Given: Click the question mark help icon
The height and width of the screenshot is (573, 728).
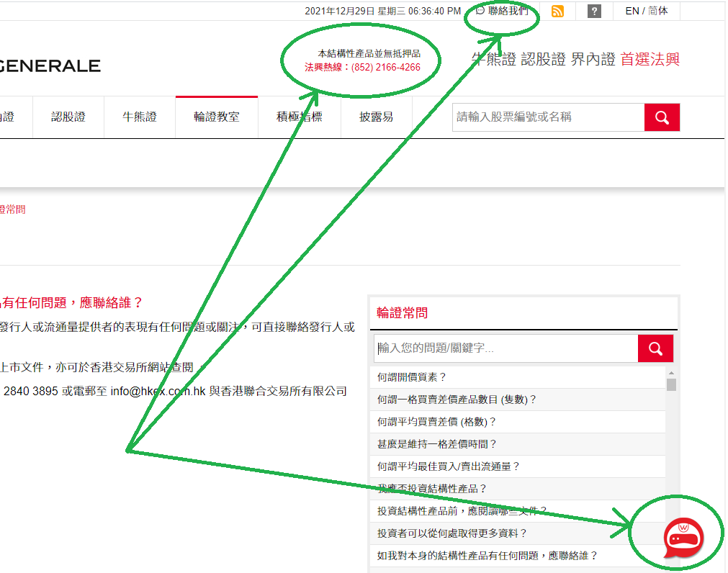Looking at the screenshot, I should tap(594, 11).
